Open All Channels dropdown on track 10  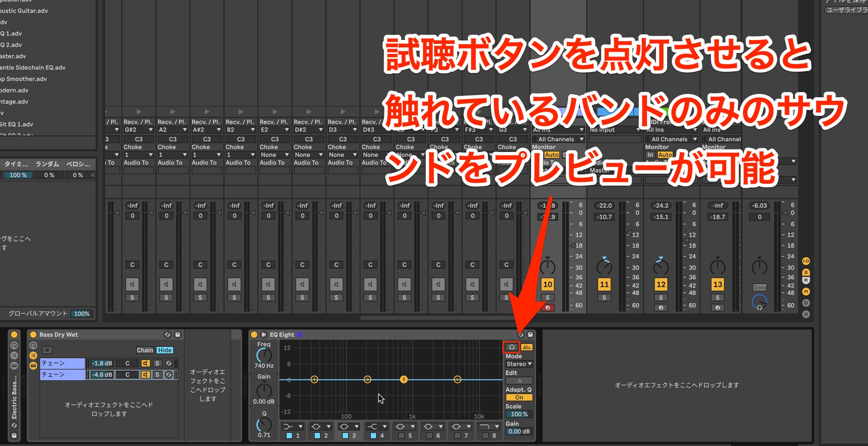click(x=559, y=139)
